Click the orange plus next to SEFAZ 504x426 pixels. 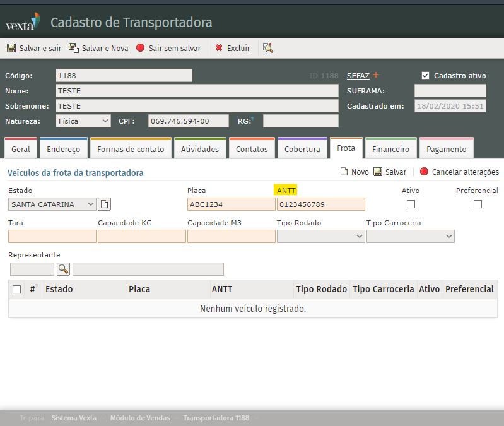[376, 75]
